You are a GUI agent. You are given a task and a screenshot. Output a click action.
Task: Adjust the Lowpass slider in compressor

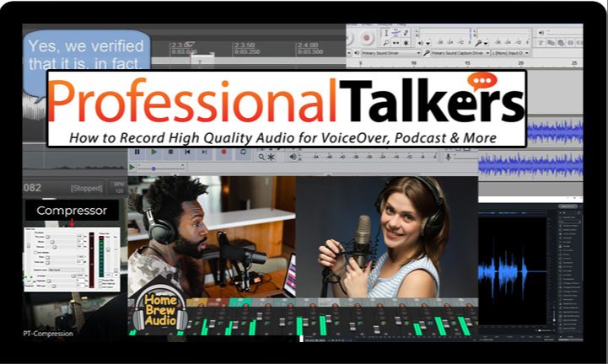pyautogui.click(x=62, y=276)
